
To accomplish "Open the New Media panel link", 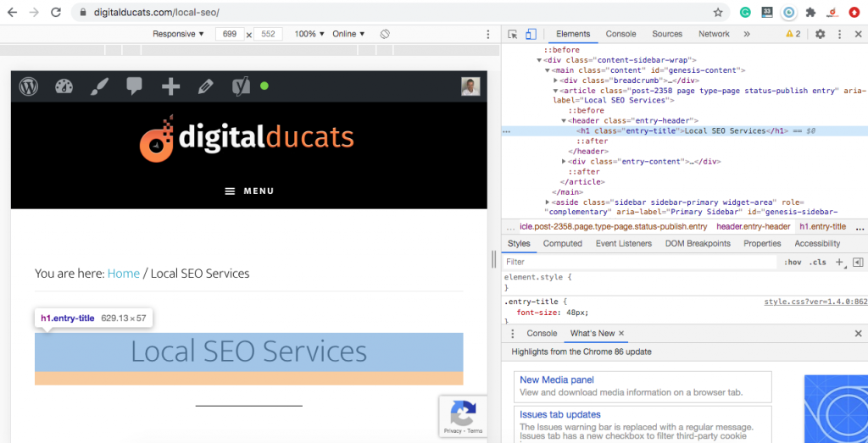I will (557, 380).
